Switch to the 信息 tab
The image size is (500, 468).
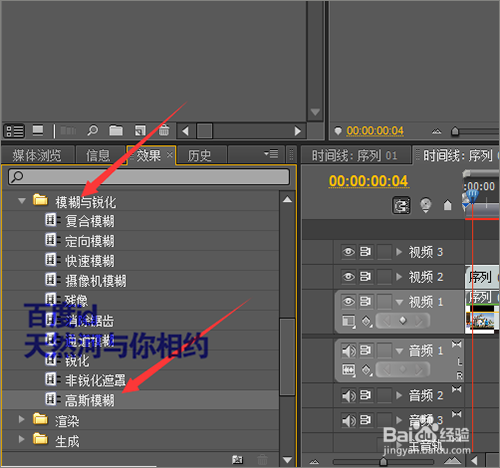(x=98, y=155)
